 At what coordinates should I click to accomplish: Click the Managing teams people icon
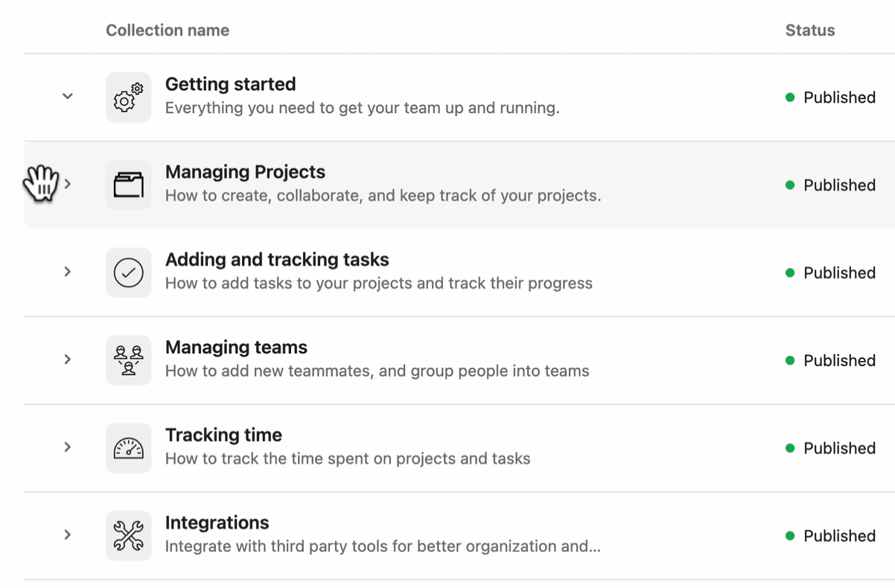coord(128,360)
